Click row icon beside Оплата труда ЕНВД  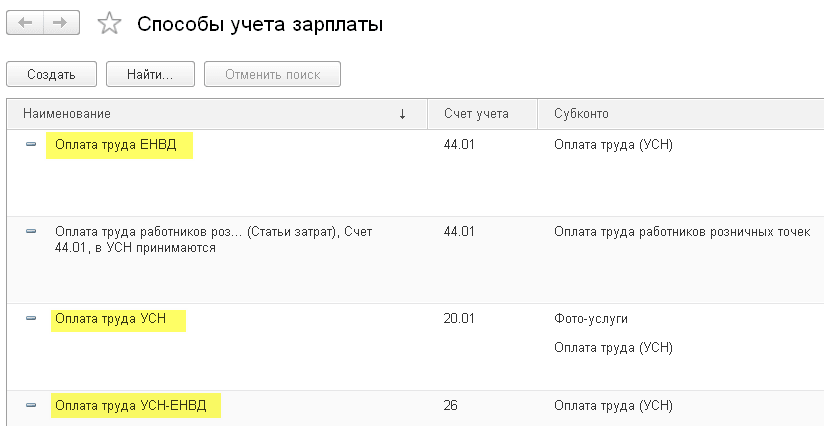[x=30, y=145]
